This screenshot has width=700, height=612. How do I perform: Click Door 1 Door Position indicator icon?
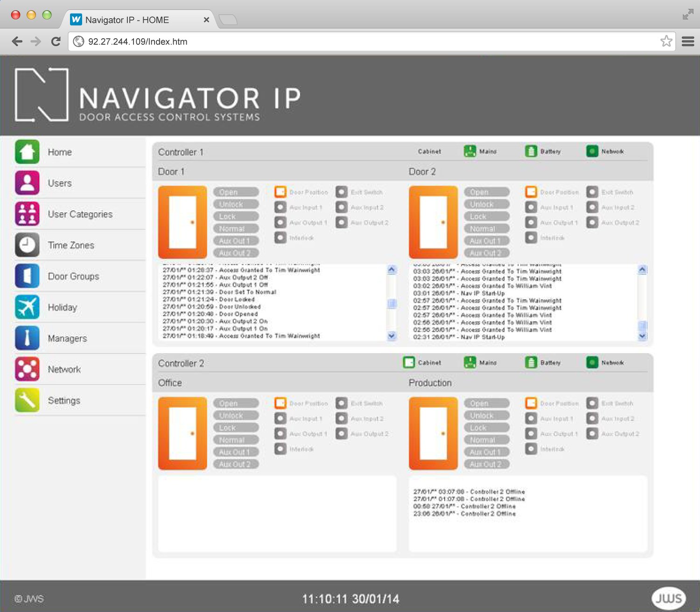tap(280, 192)
